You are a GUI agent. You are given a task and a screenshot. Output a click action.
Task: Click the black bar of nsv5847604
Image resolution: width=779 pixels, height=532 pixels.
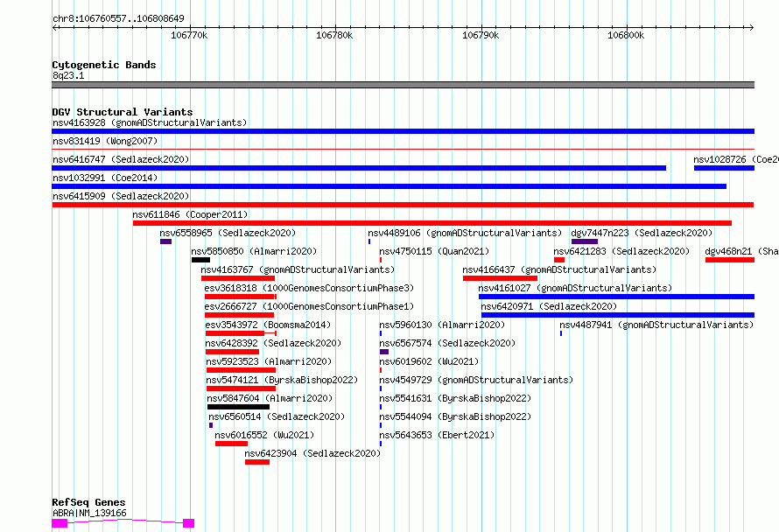pyautogui.click(x=238, y=407)
